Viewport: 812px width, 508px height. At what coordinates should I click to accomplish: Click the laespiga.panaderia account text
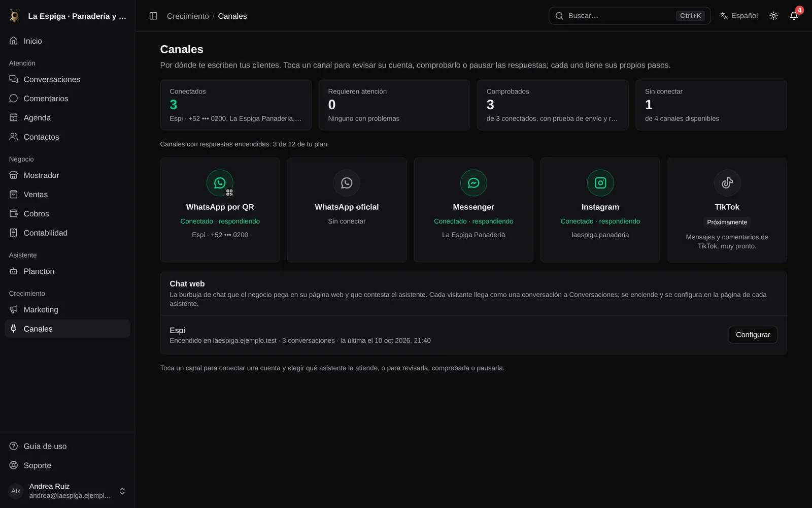pos(600,235)
